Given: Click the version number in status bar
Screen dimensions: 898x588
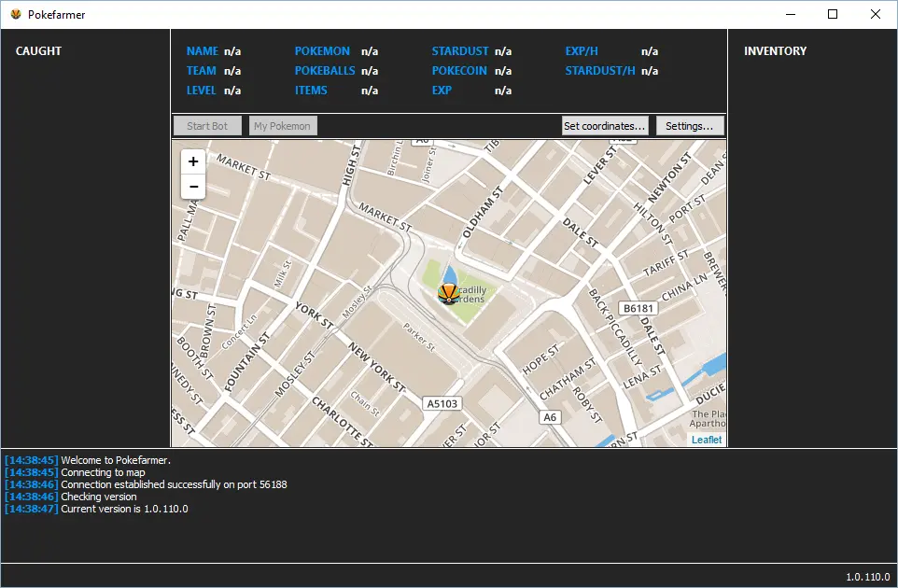Looking at the screenshot, I should (x=867, y=577).
